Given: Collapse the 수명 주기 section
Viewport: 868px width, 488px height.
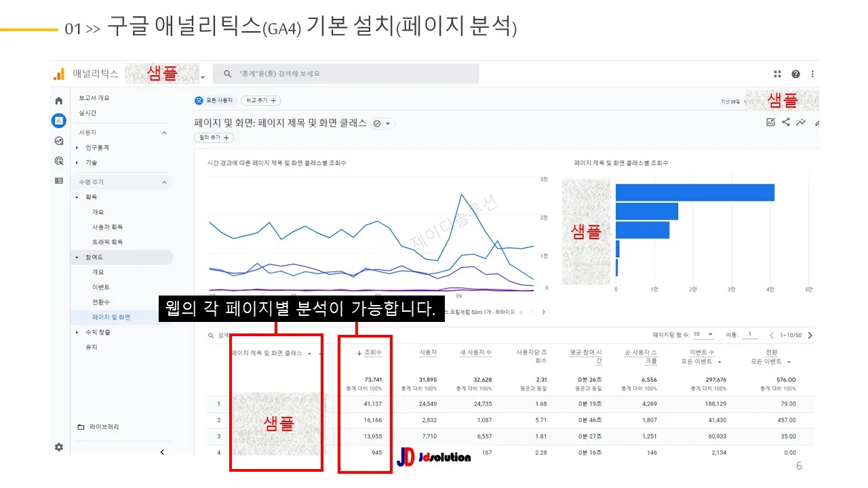Looking at the screenshot, I should coord(164,182).
